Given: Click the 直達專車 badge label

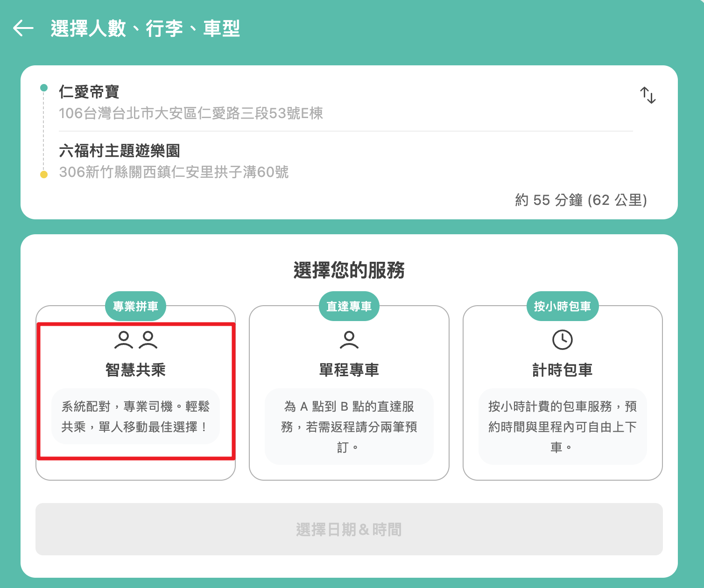Looking at the screenshot, I should pyautogui.click(x=349, y=306).
